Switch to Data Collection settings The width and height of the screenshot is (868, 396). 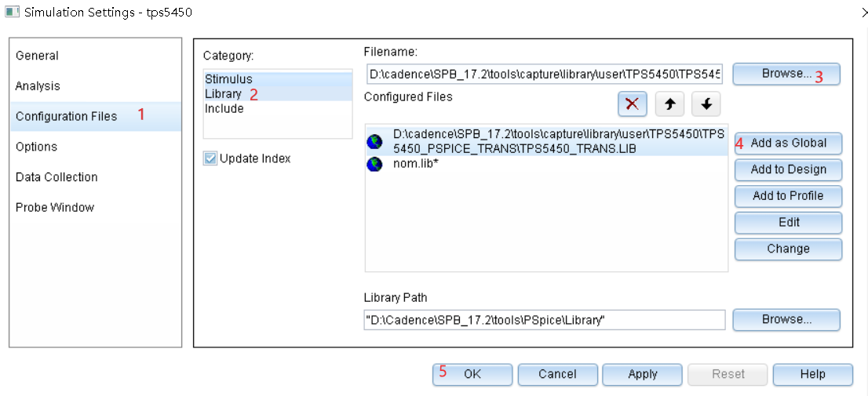click(95, 177)
